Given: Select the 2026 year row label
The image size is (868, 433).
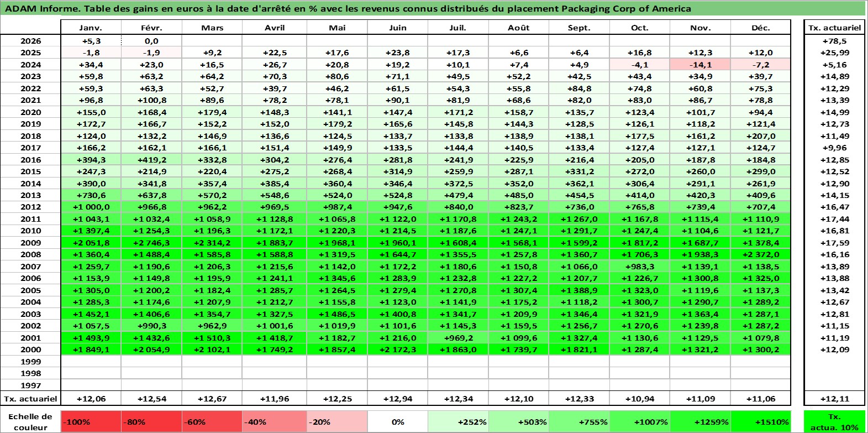Looking at the screenshot, I should [x=30, y=41].
